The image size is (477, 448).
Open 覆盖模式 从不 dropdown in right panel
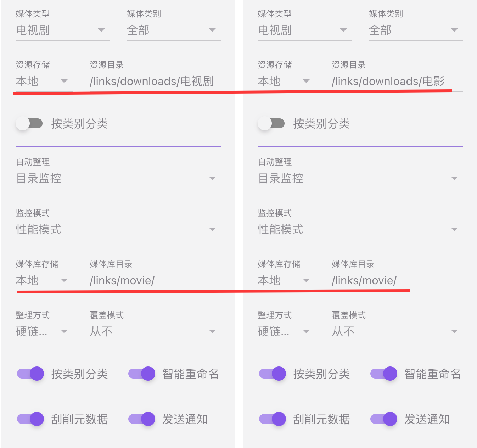397,332
